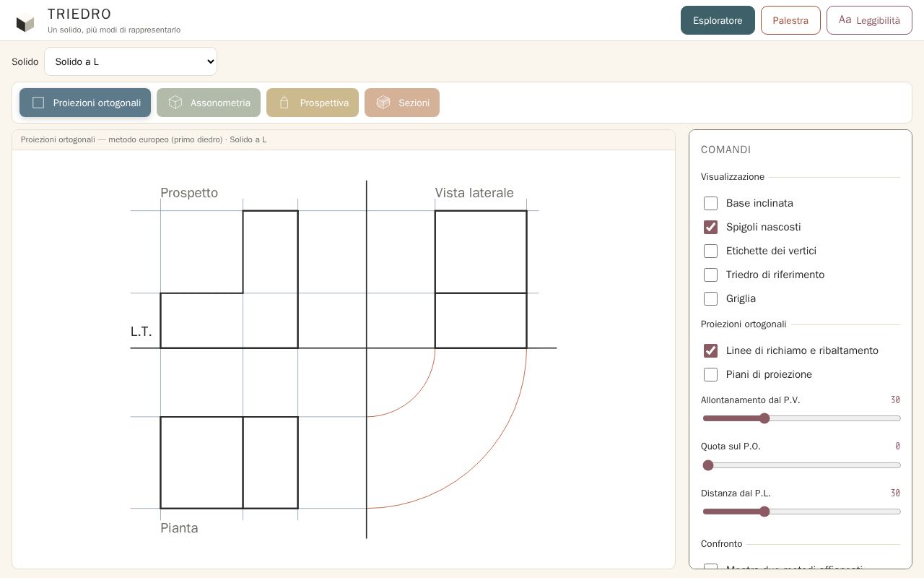Image resolution: width=924 pixels, height=578 pixels.
Task: Select the Sezioni tab
Action: [402, 103]
